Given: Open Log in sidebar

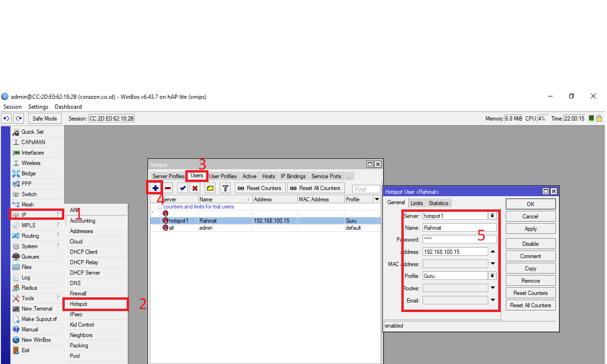Looking at the screenshot, I should point(37,277).
